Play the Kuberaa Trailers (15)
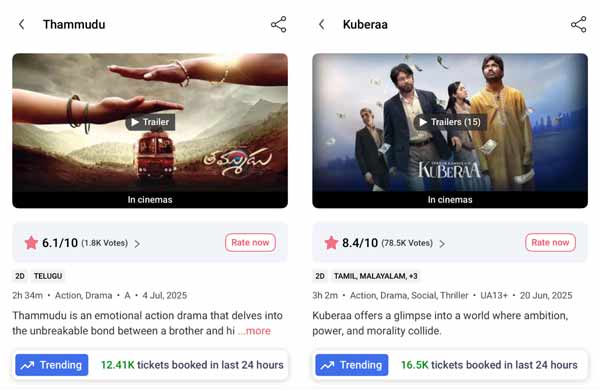 [450, 122]
